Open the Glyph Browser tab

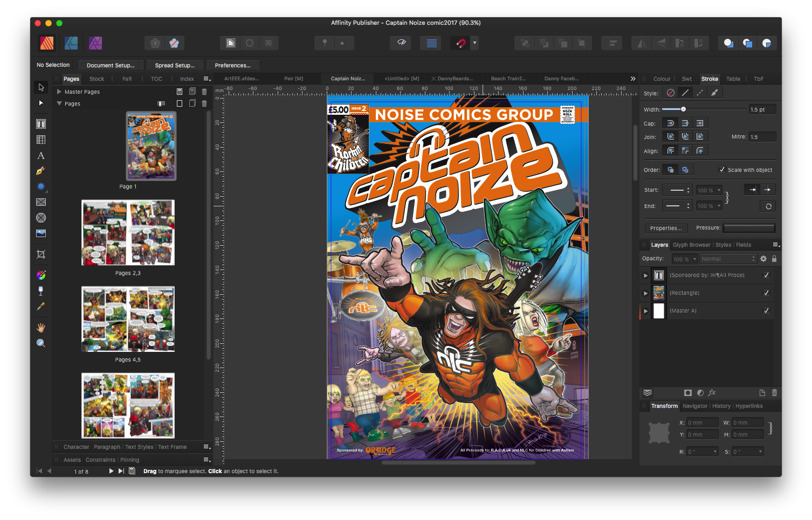click(691, 245)
